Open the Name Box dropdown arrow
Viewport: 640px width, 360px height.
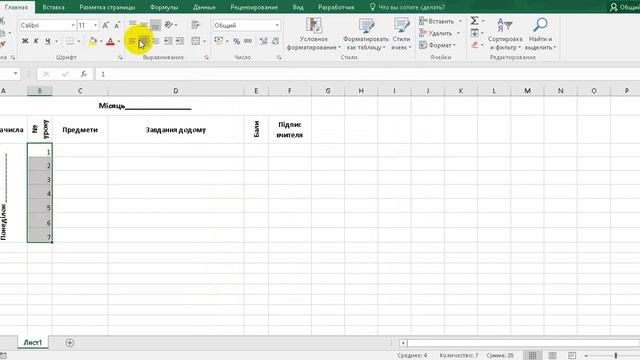(x=15, y=74)
